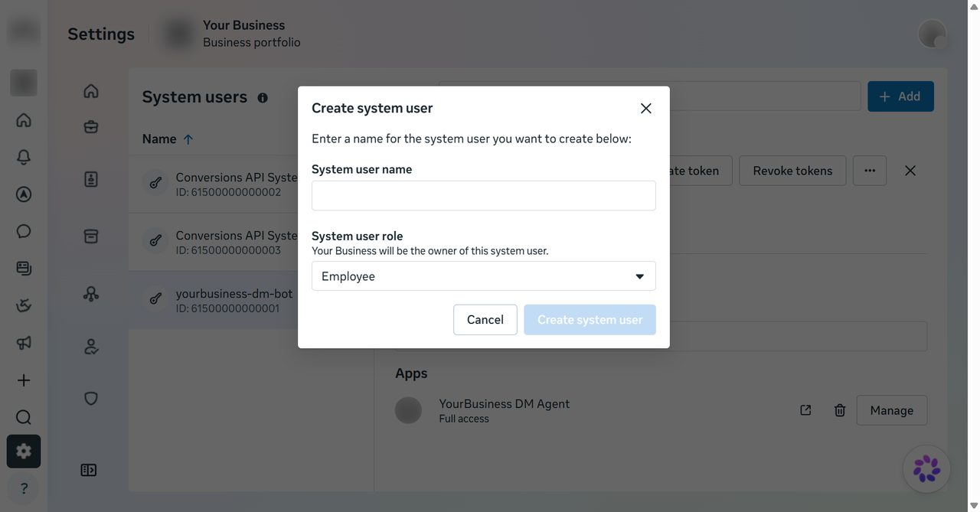Click the search field beside Add
980x512 pixels.
tap(765, 96)
